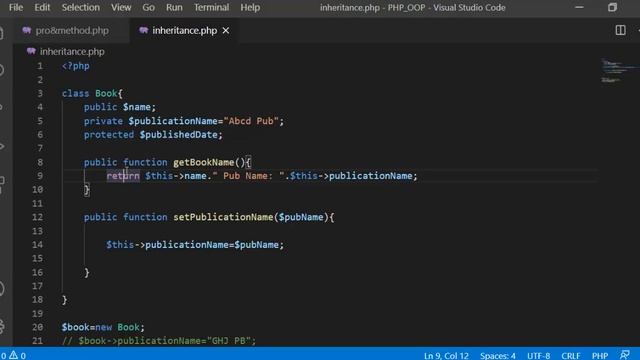Click the inheritance.php breadcrumb
This screenshot has height=360, width=640.
click(72, 52)
